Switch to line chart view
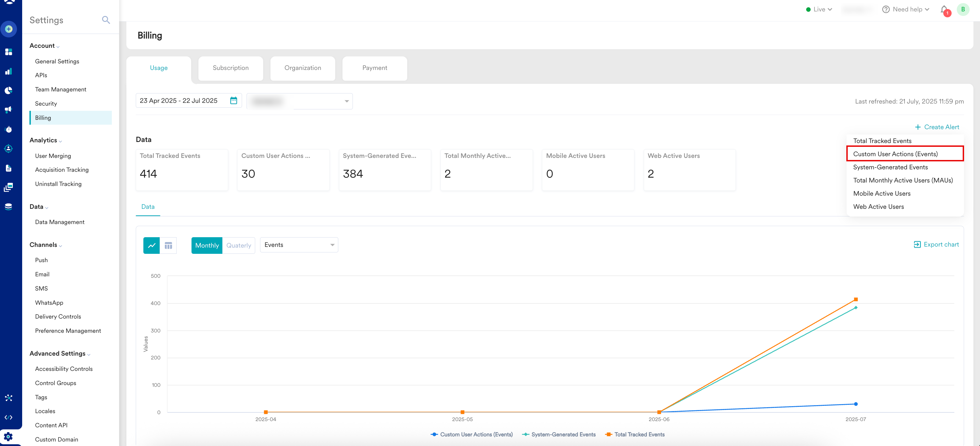Viewport: 980px width, 446px height. tap(151, 246)
